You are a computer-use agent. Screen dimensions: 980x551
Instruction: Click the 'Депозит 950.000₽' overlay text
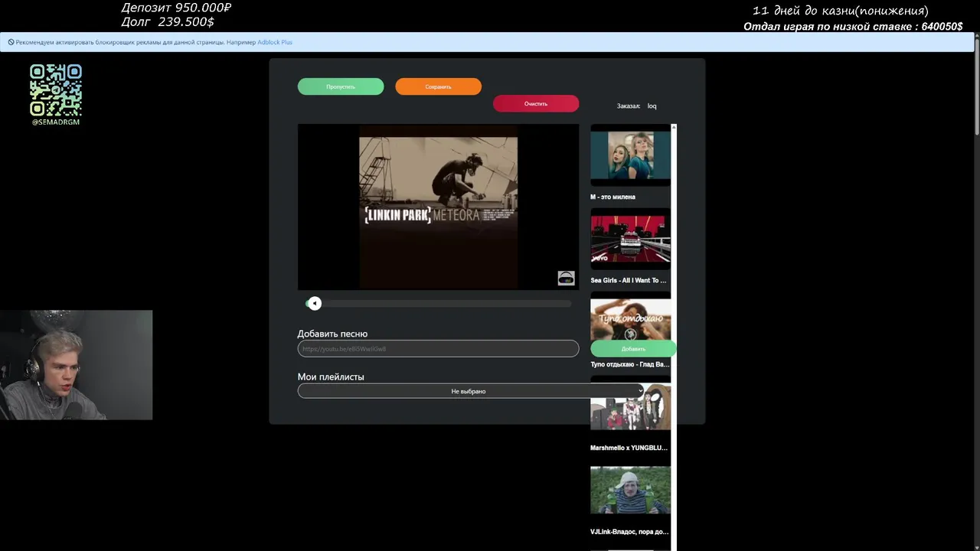[x=176, y=8]
